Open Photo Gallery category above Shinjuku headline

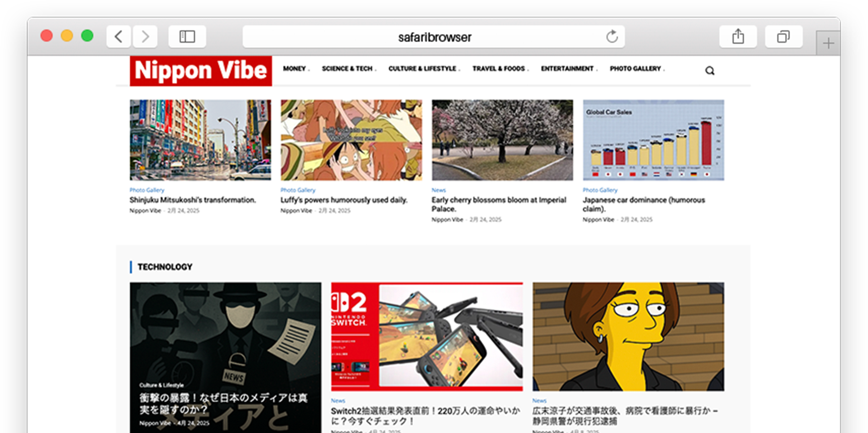(x=147, y=190)
